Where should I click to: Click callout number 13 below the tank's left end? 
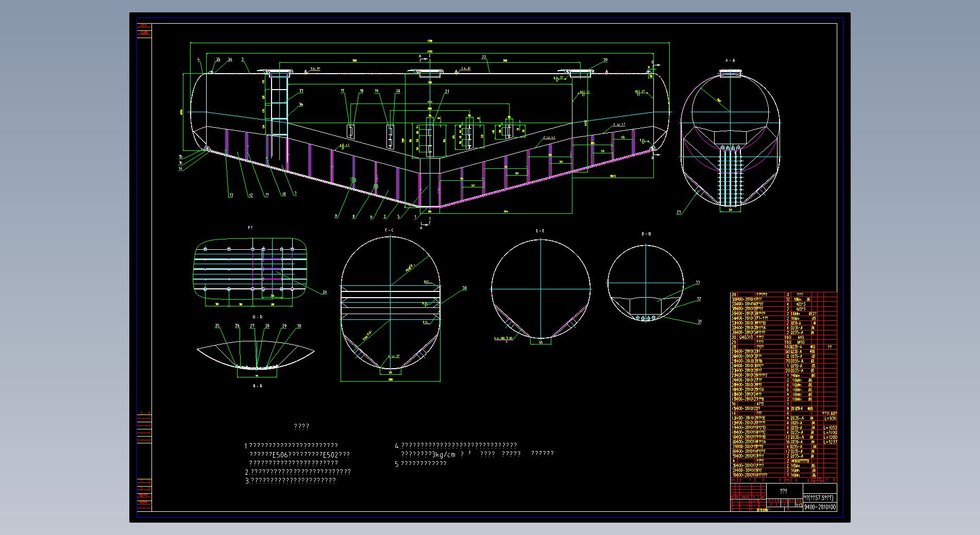(231, 195)
